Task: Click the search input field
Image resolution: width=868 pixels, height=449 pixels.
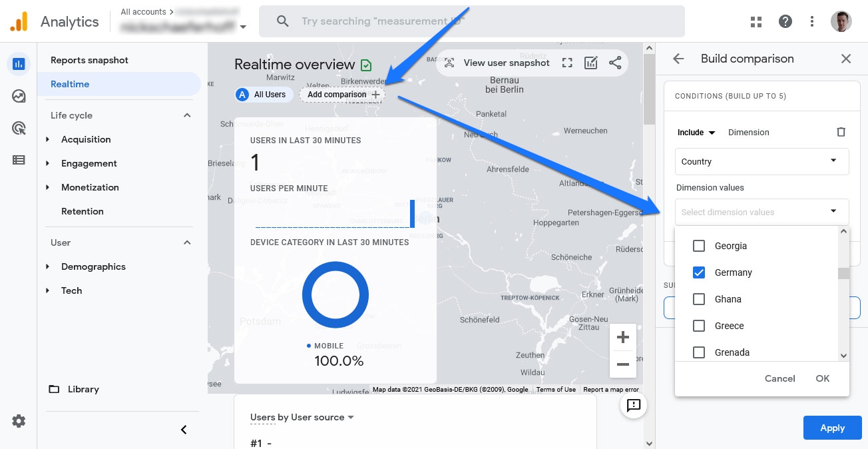Action: pyautogui.click(x=471, y=21)
